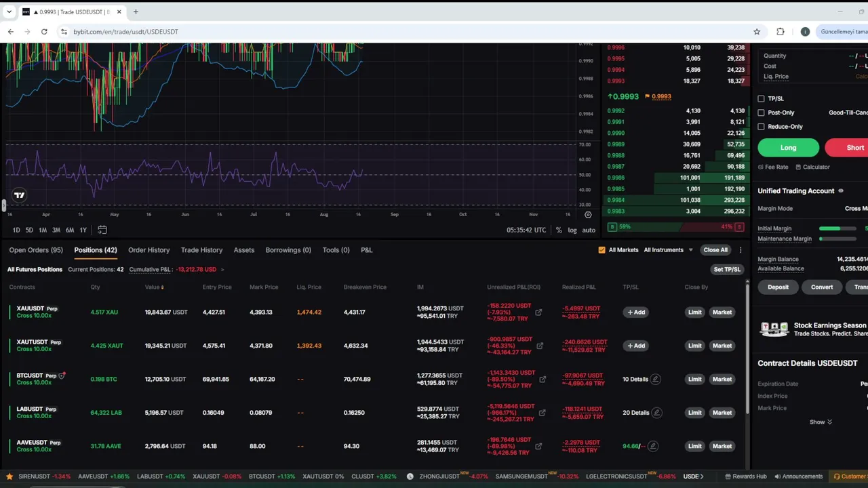Open chart settings gear icon
The height and width of the screenshot is (488, 868).
(x=588, y=215)
